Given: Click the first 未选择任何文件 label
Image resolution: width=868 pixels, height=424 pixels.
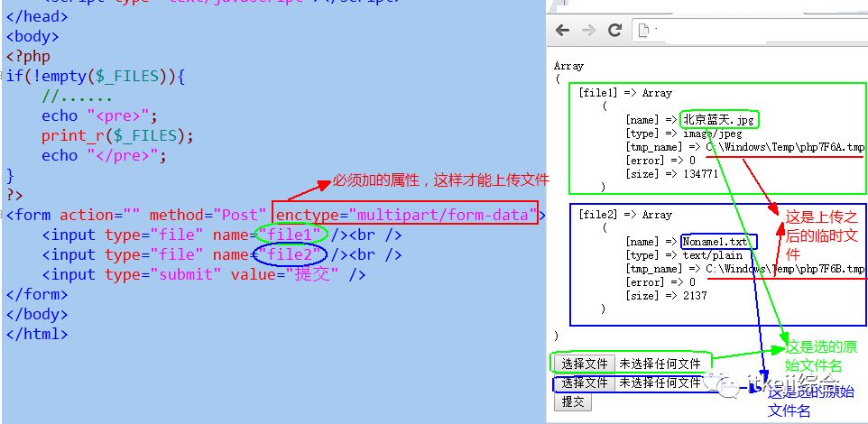Looking at the screenshot, I should click(660, 364).
